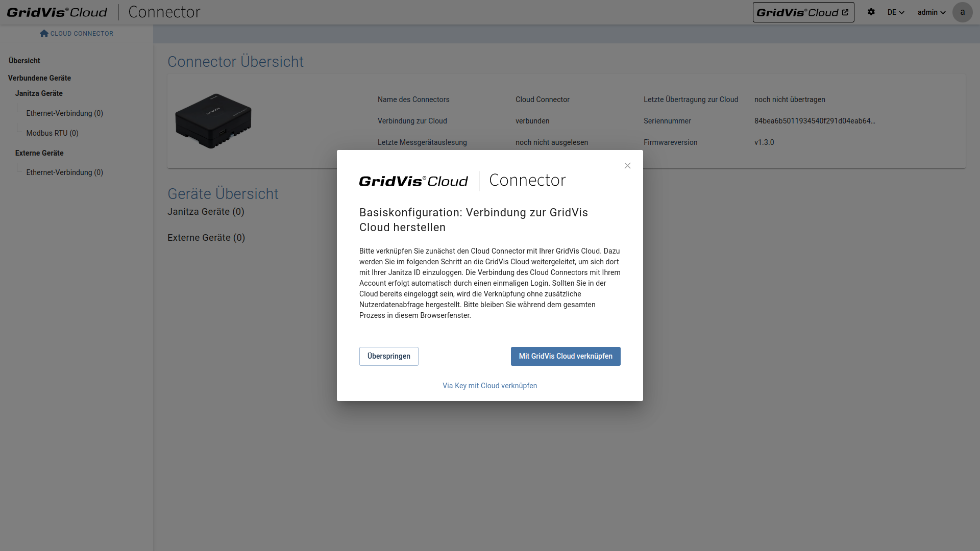Click the round user avatar 'a'
The height and width of the screenshot is (551, 980).
(962, 12)
